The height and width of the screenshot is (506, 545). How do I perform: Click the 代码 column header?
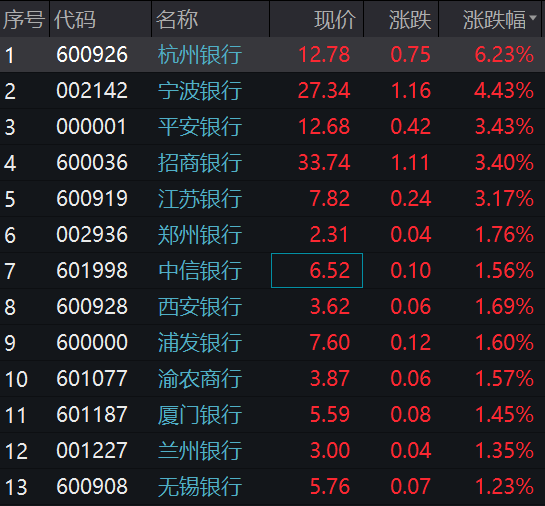point(100,19)
